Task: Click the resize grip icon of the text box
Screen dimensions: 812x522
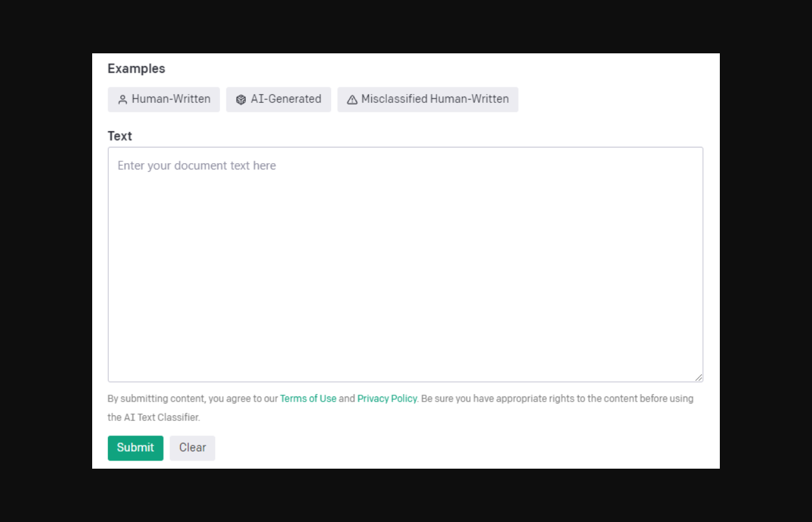Action: coord(699,377)
